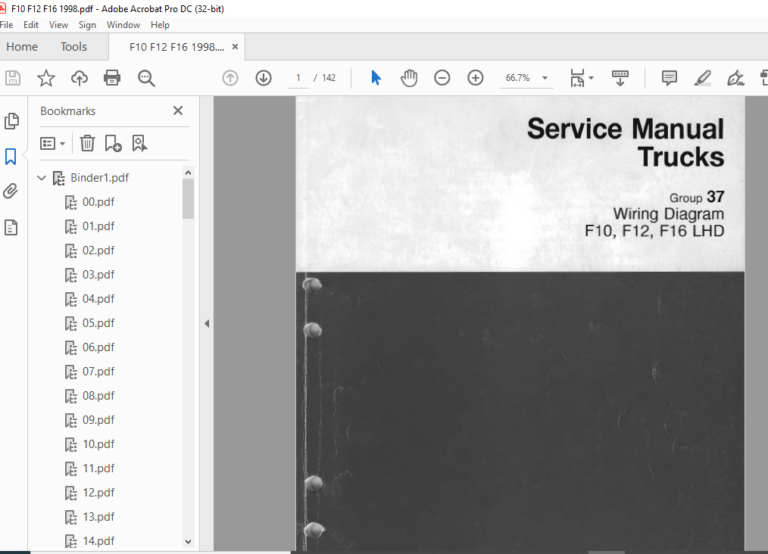Open the Window menu

pos(123,24)
